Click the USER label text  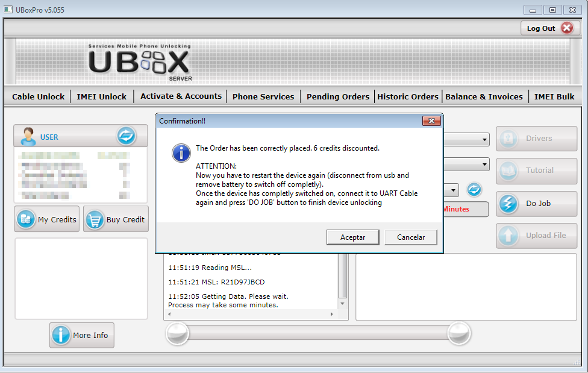(x=49, y=137)
